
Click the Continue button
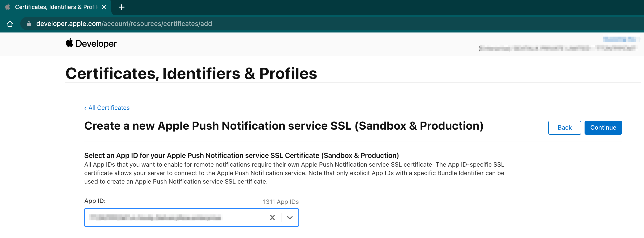click(603, 128)
